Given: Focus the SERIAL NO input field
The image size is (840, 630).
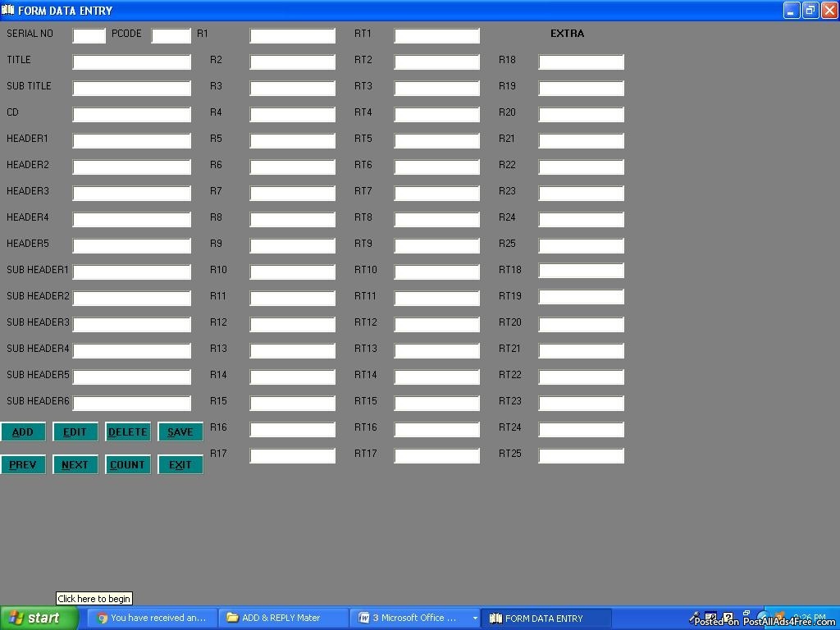Looking at the screenshot, I should pyautogui.click(x=89, y=35).
